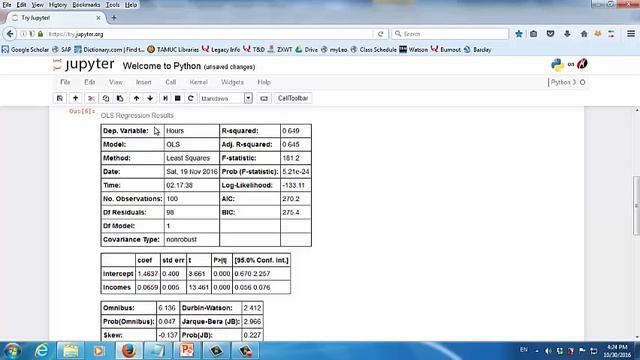Open the Jupyter Edit menu
Image resolution: width=640 pixels, height=360 pixels.
pos(90,82)
